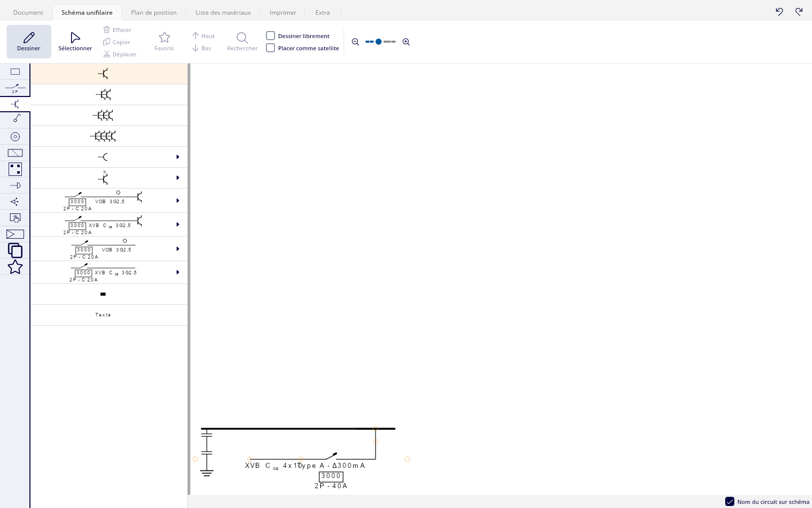The image size is (812, 508).
Task: Undo the last action
Action: tap(780, 12)
